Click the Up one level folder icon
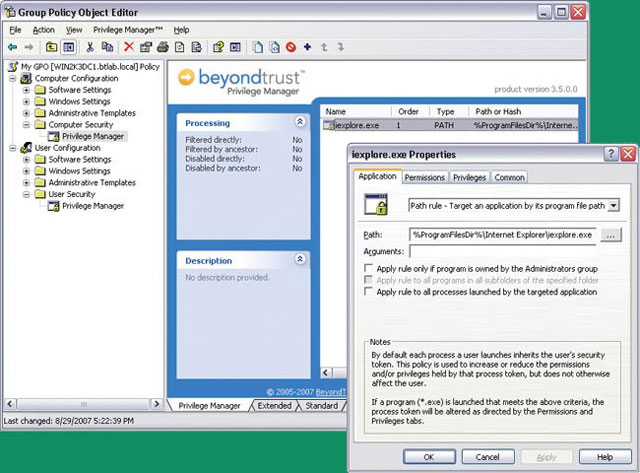This screenshot has width=640, height=473. click(51, 47)
